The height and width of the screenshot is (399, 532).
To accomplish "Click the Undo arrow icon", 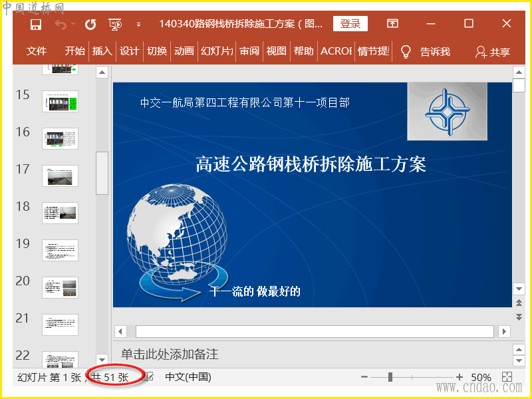I will 61,25.
